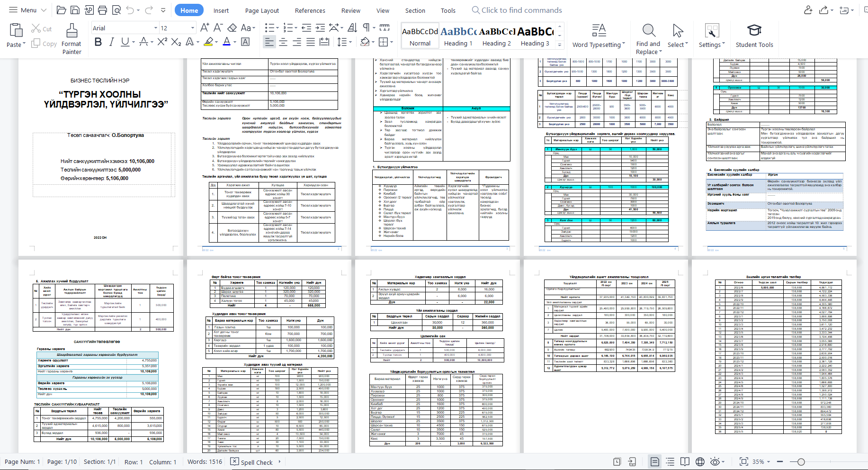
Task: Switch to Print Layout view in status bar
Action: tap(654, 461)
